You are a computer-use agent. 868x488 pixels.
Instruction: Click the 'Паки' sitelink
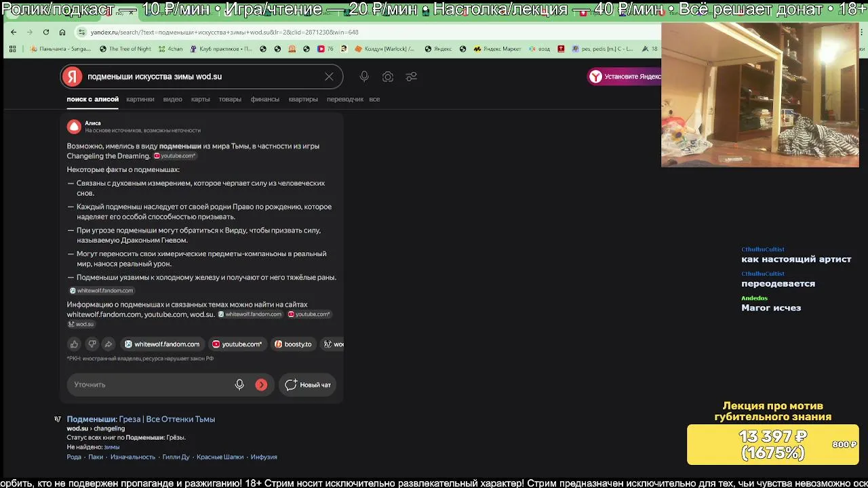tap(96, 457)
